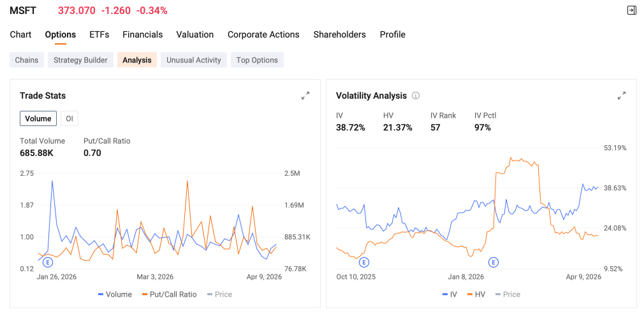Switch Trade Stats to OI

pos(70,118)
